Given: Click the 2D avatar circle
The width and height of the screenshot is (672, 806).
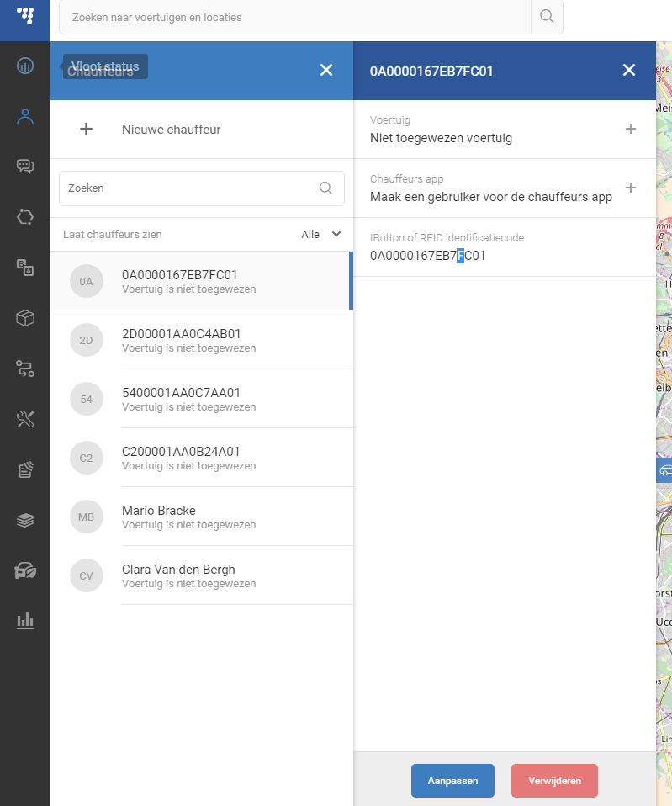Looking at the screenshot, I should [x=87, y=340].
